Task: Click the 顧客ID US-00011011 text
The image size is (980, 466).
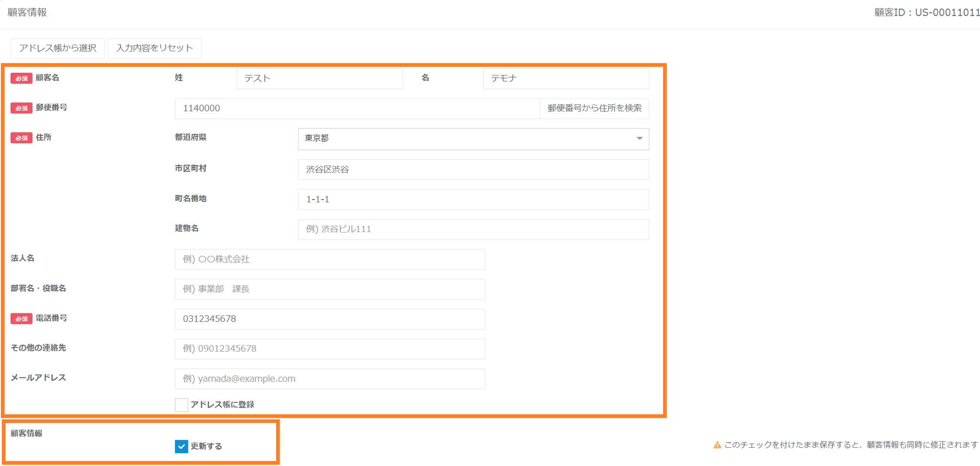Action: (927, 12)
